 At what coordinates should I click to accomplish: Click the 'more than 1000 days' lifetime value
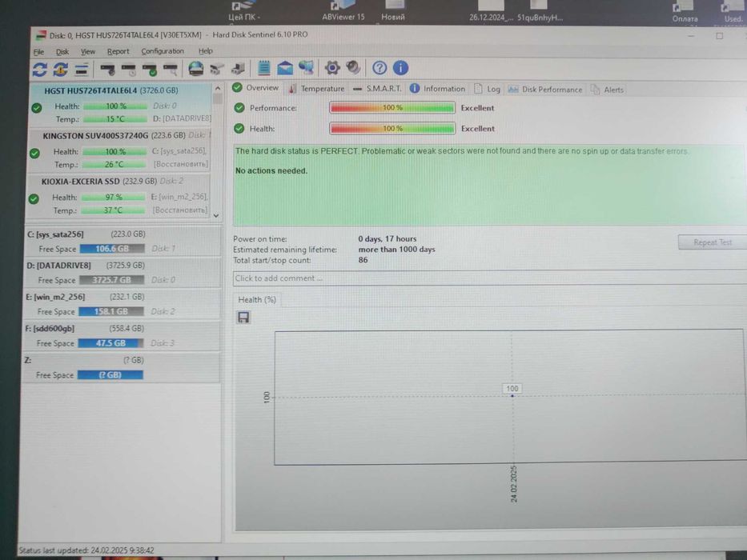pos(396,250)
